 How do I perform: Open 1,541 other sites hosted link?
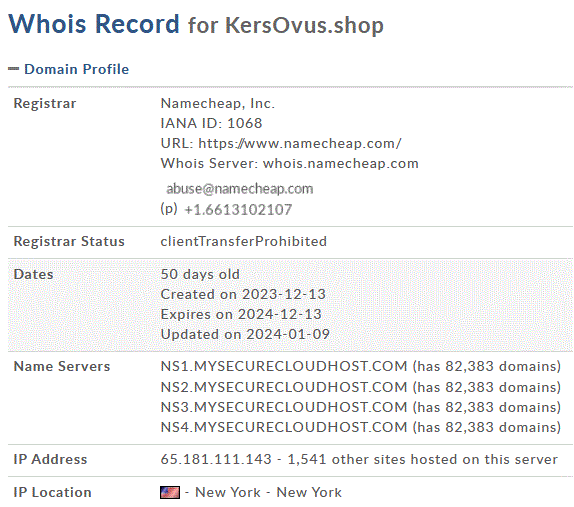(422, 459)
